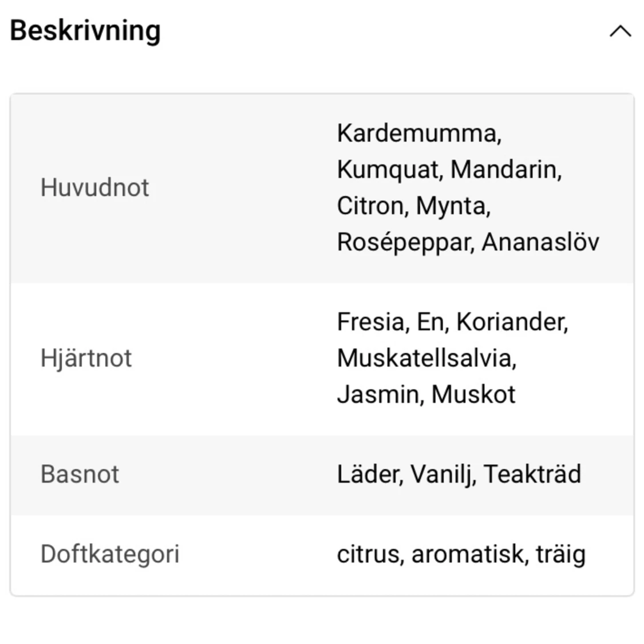Screen dimensions: 644x644
Task: Select the Basnot row label
Action: [80, 475]
